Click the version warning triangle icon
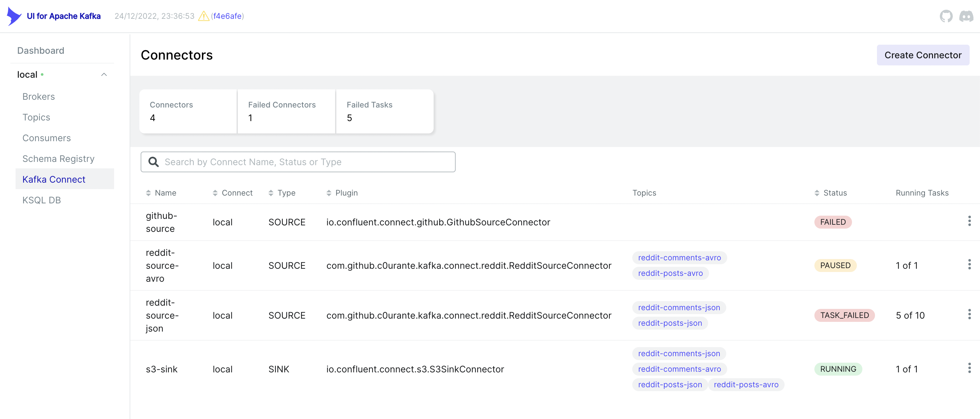980x419 pixels. (x=204, y=16)
